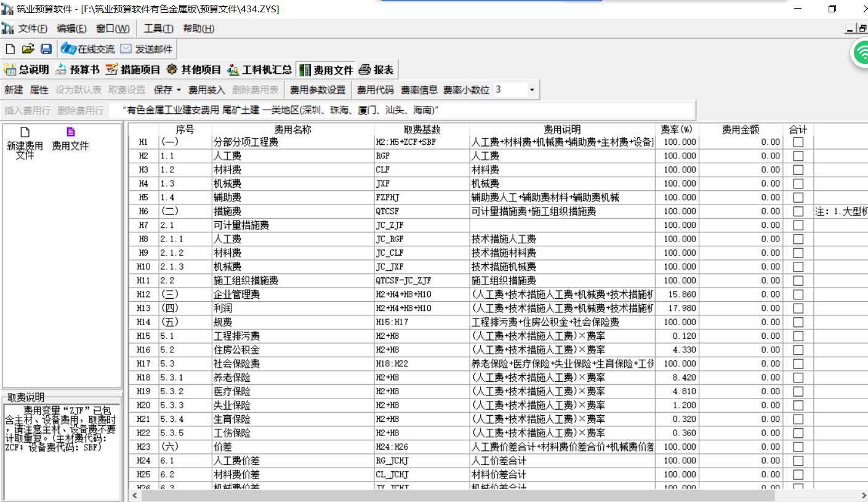Select the 医疗保险 cell
The image size is (868, 502).
click(293, 391)
